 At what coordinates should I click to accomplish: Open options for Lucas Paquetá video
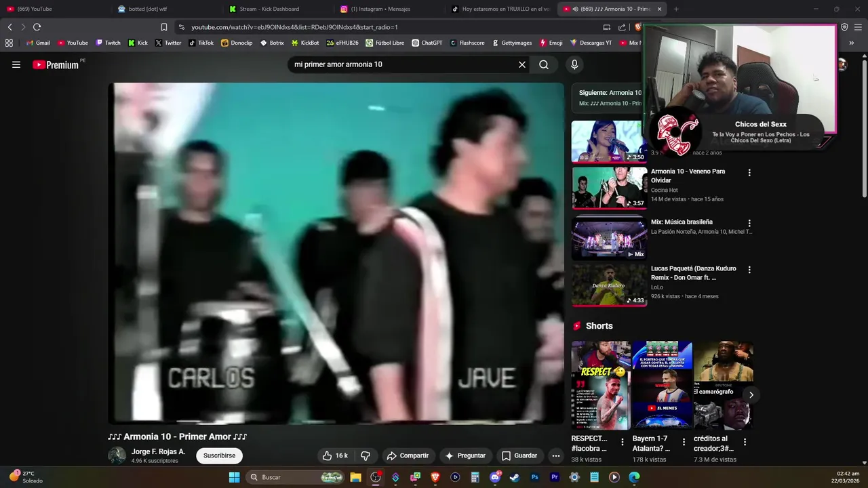[749, 270]
